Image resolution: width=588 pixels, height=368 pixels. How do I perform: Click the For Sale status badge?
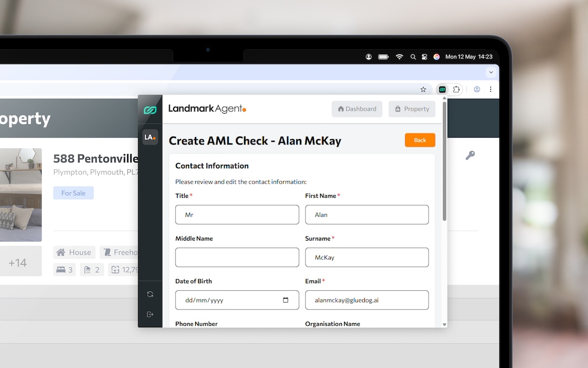pyautogui.click(x=73, y=193)
